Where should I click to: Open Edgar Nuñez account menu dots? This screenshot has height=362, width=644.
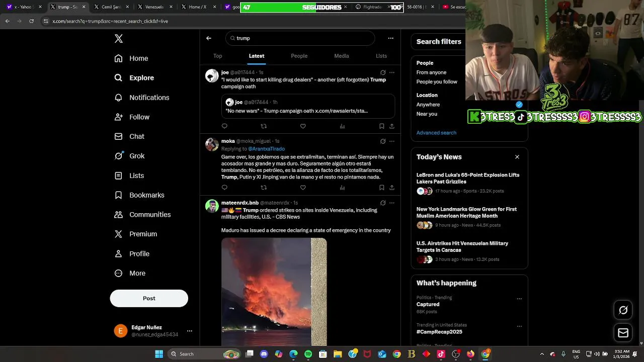click(190, 331)
